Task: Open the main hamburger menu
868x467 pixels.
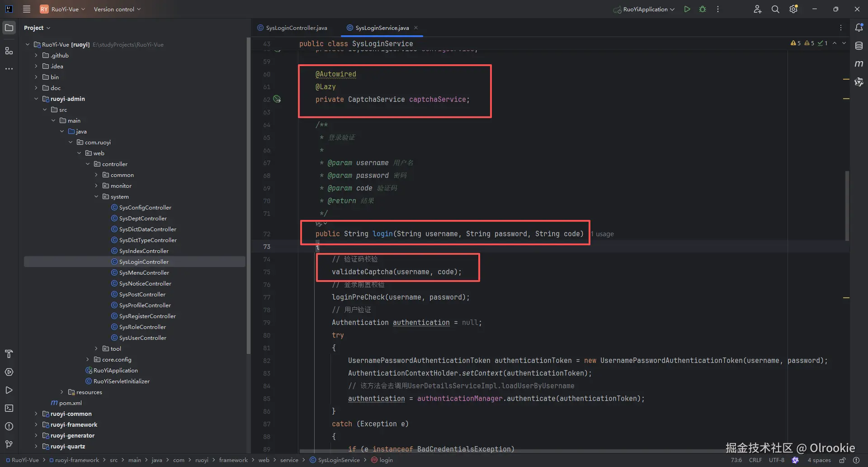Action: [x=27, y=9]
